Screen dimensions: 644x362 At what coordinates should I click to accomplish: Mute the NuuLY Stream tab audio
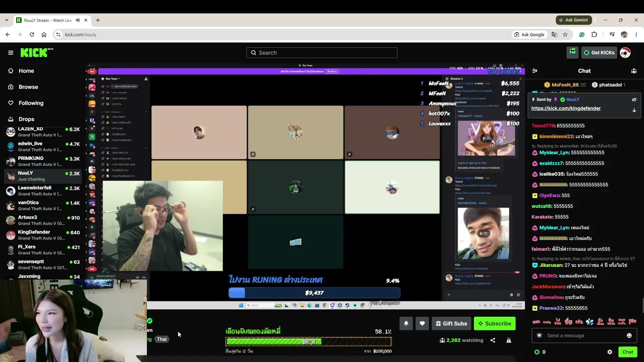(77, 20)
